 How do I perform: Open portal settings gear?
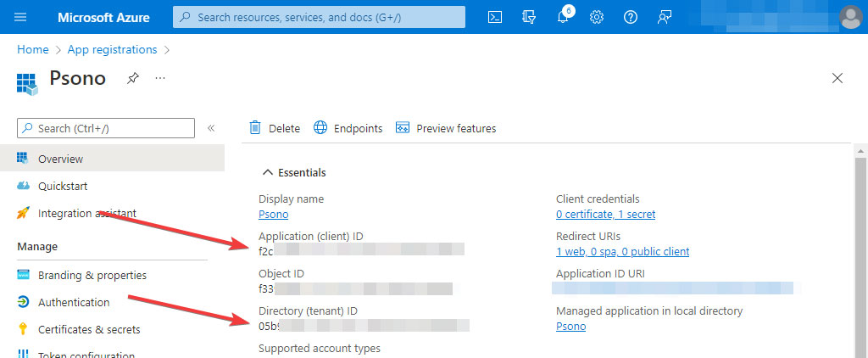pyautogui.click(x=596, y=17)
